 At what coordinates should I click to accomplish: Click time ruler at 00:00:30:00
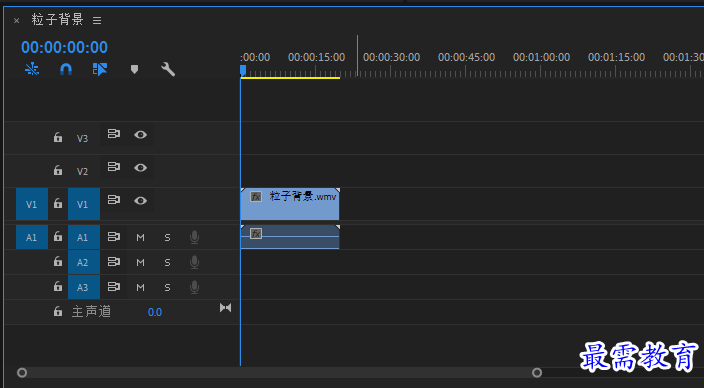point(391,57)
